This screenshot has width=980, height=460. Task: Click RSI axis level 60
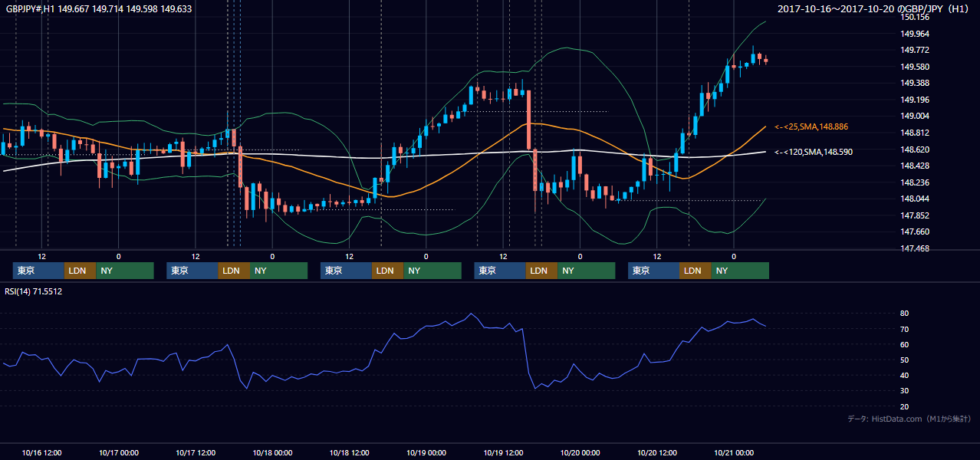[x=905, y=344]
